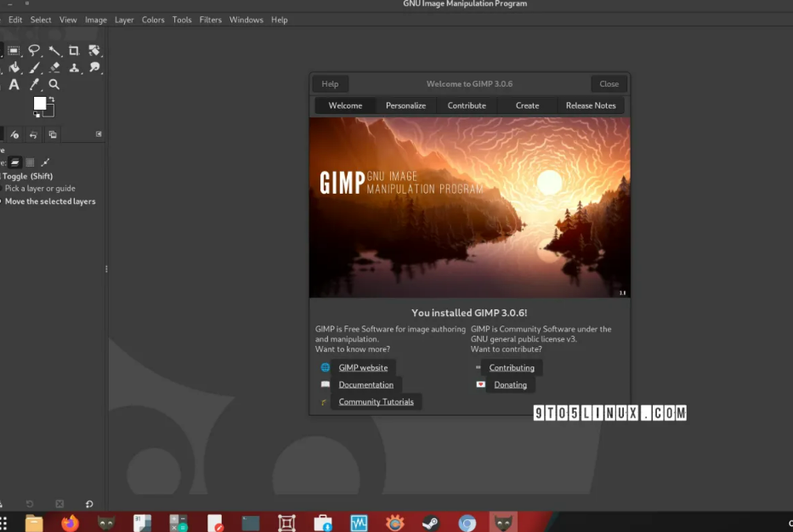This screenshot has height=532, width=793.
Task: Click the white foreground color swatch
Action: [39, 104]
